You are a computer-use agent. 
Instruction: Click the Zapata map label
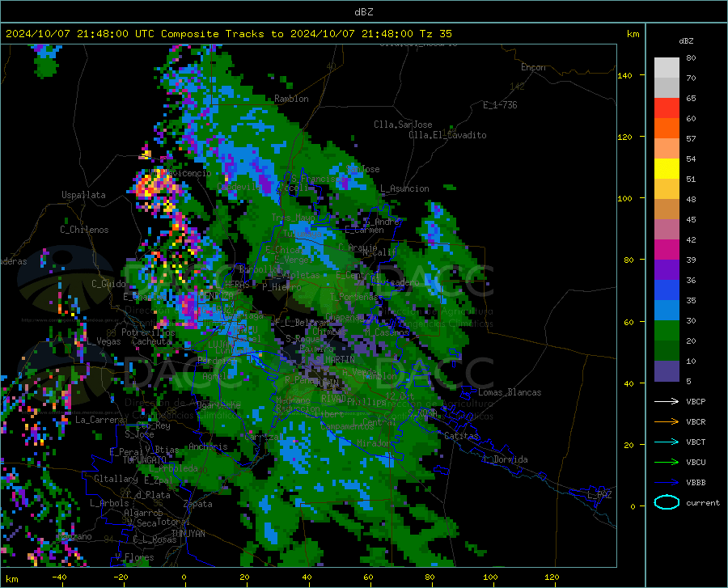pyautogui.click(x=198, y=504)
